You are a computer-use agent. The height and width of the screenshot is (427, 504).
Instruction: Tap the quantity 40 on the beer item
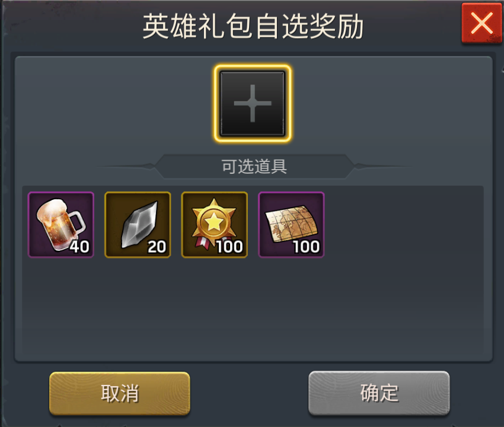click(x=79, y=247)
